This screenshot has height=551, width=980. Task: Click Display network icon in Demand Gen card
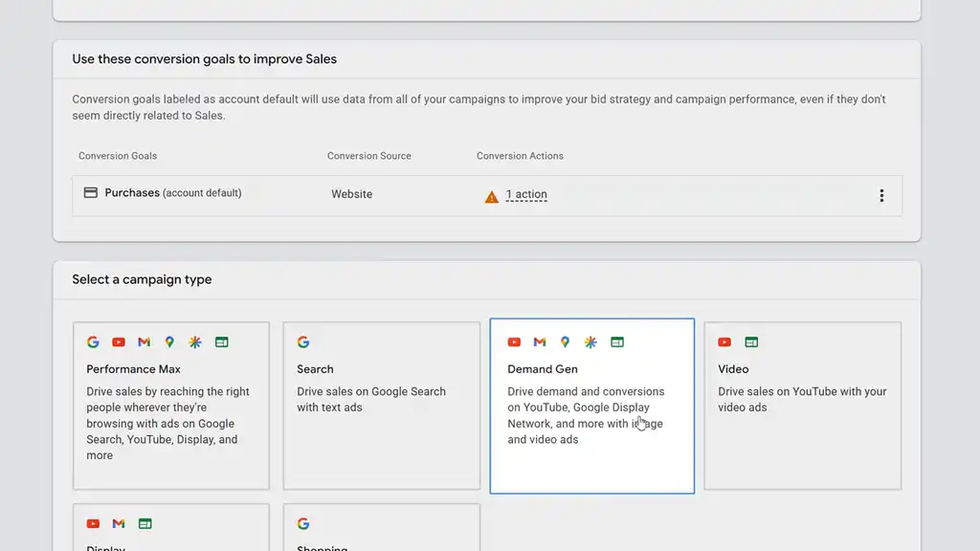tap(617, 342)
